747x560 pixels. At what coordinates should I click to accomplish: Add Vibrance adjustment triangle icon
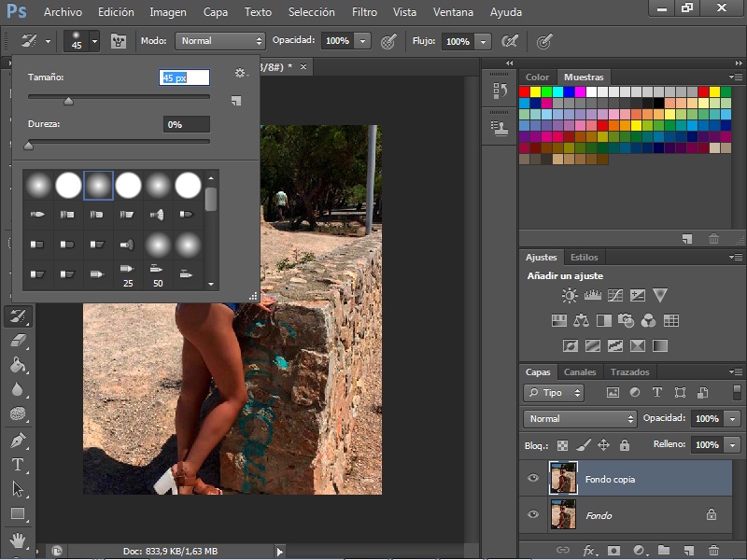tap(660, 295)
